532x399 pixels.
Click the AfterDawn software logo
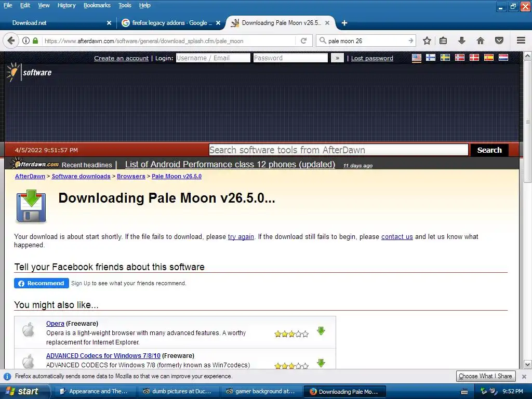click(x=29, y=72)
